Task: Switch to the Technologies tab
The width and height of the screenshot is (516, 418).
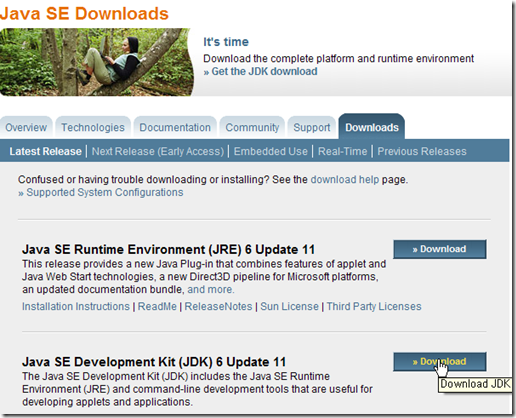Action: [93, 127]
